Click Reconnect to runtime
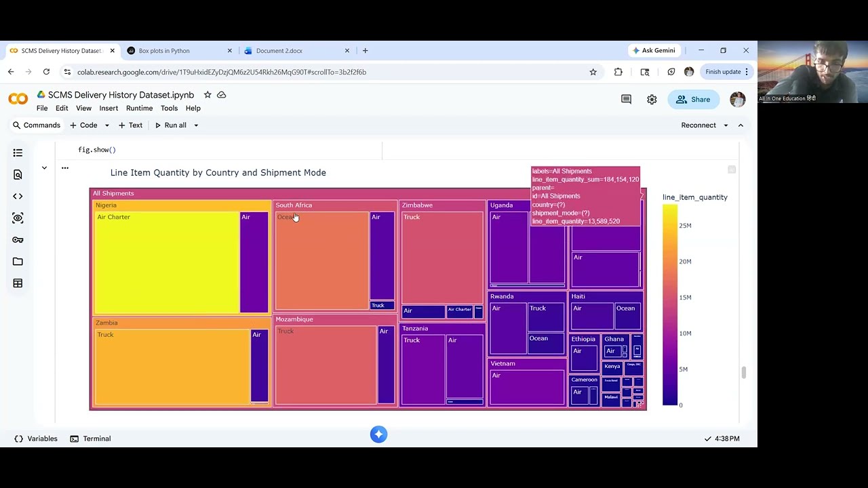Image resolution: width=868 pixels, height=488 pixels. (698, 125)
